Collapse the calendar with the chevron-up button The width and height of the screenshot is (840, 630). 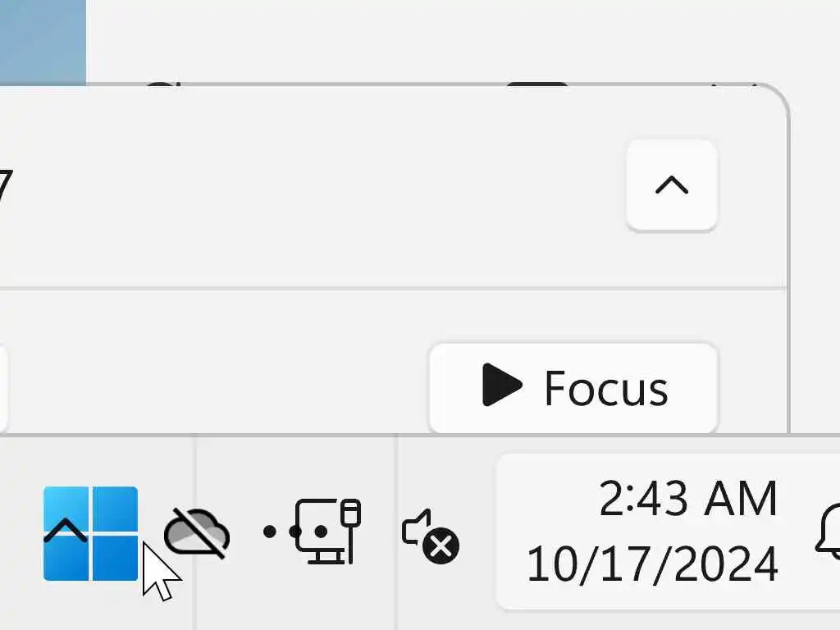click(x=672, y=185)
